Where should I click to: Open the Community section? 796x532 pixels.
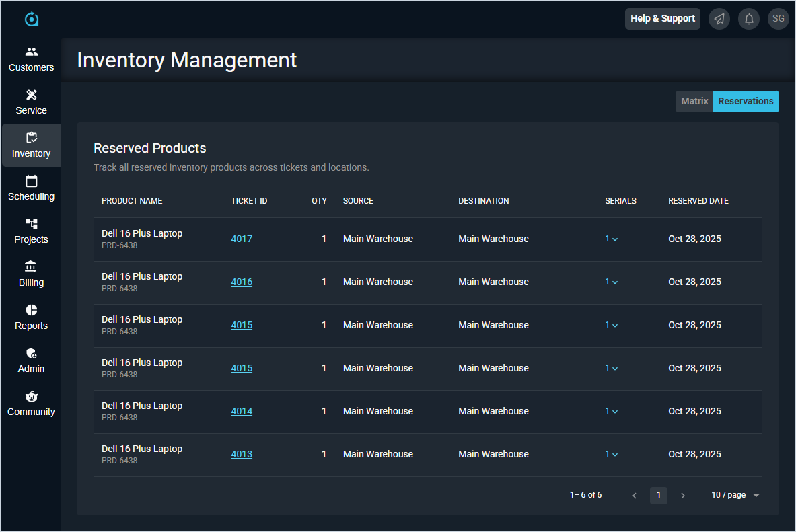pos(31,404)
